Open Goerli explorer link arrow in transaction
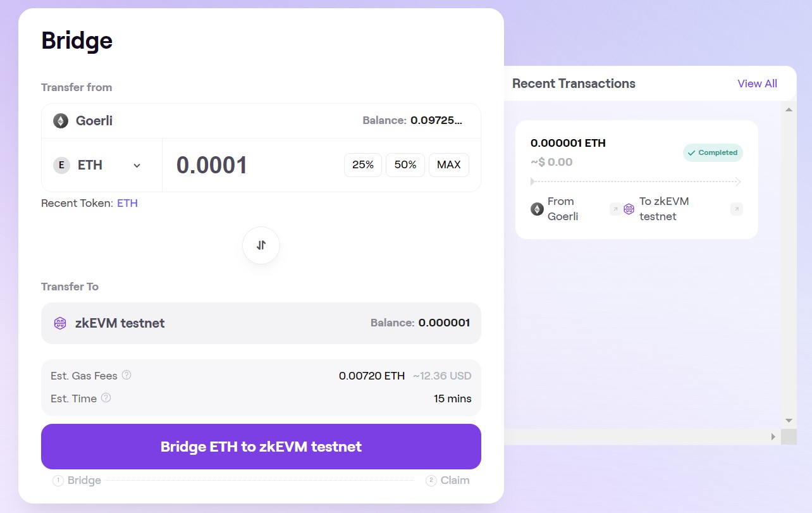 (x=615, y=209)
